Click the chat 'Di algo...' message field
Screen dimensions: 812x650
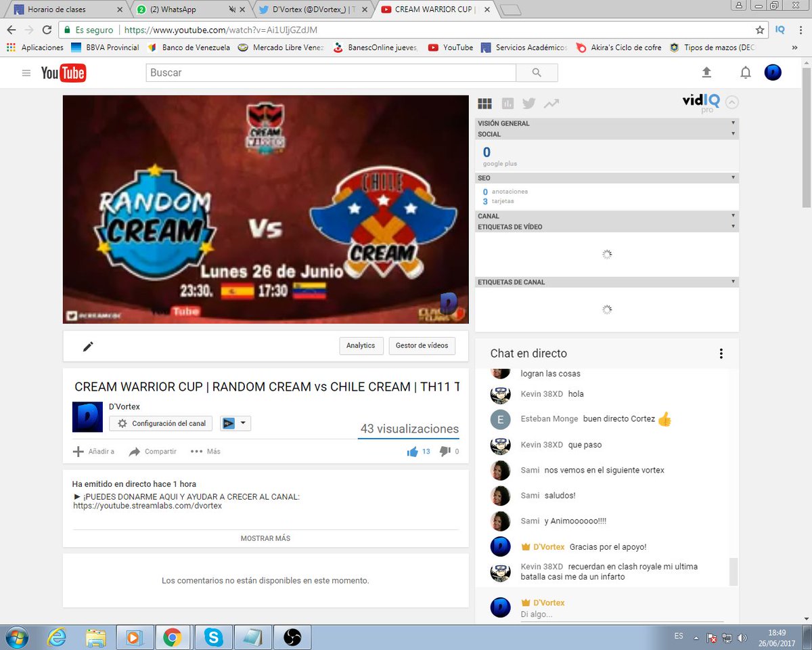(x=621, y=615)
